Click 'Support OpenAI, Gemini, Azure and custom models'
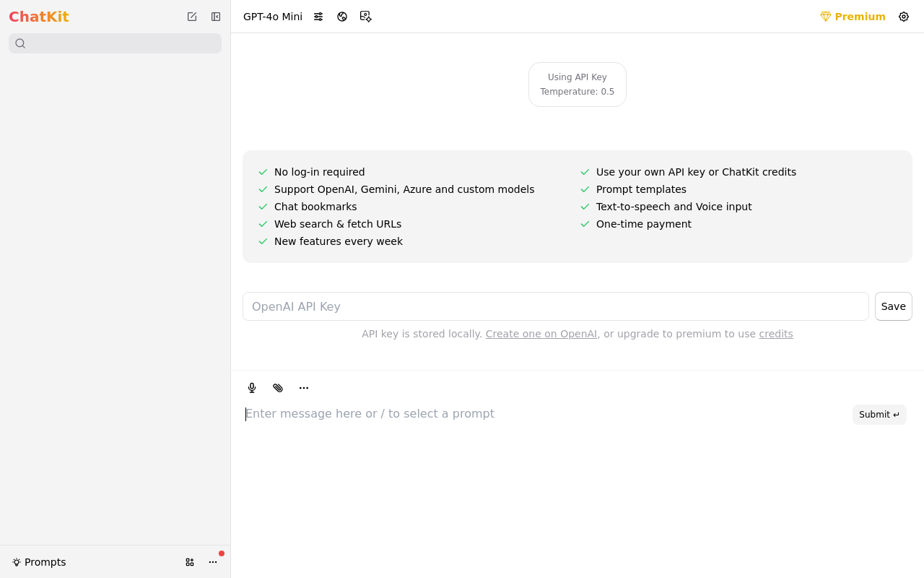Screen dimensions: 924x578 404,189
